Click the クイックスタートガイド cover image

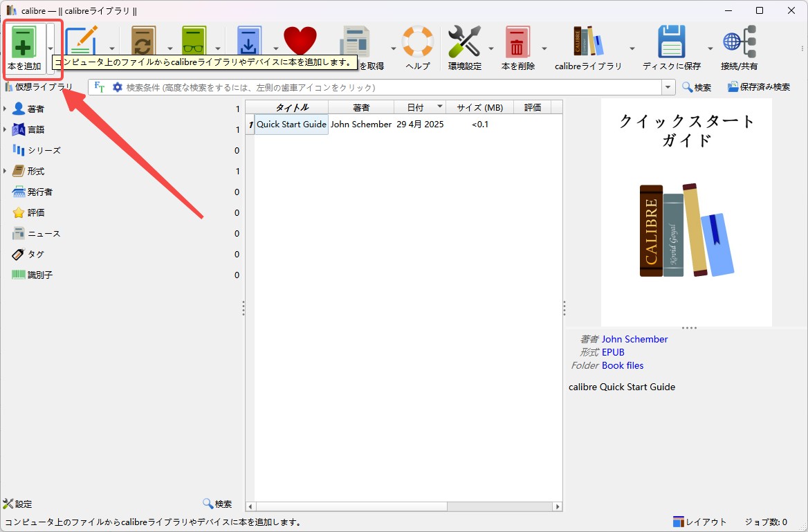pos(686,212)
